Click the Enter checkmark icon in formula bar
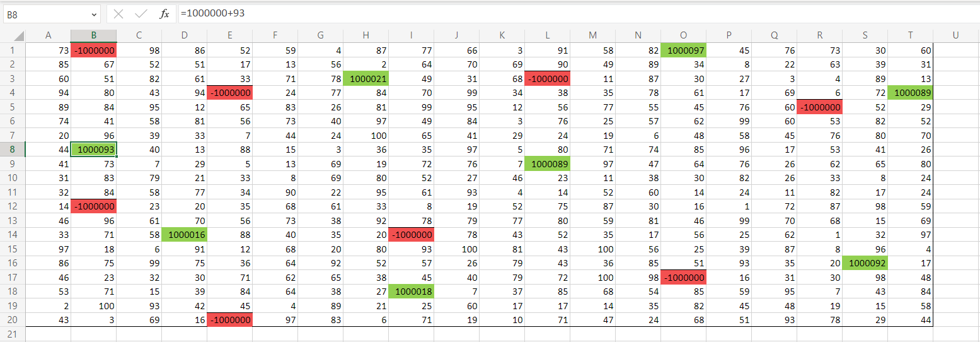 141,14
